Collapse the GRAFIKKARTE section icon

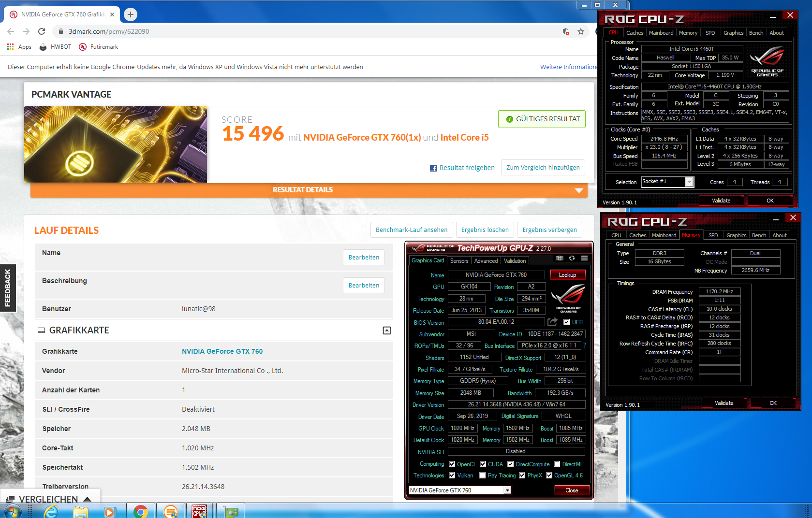pos(387,331)
